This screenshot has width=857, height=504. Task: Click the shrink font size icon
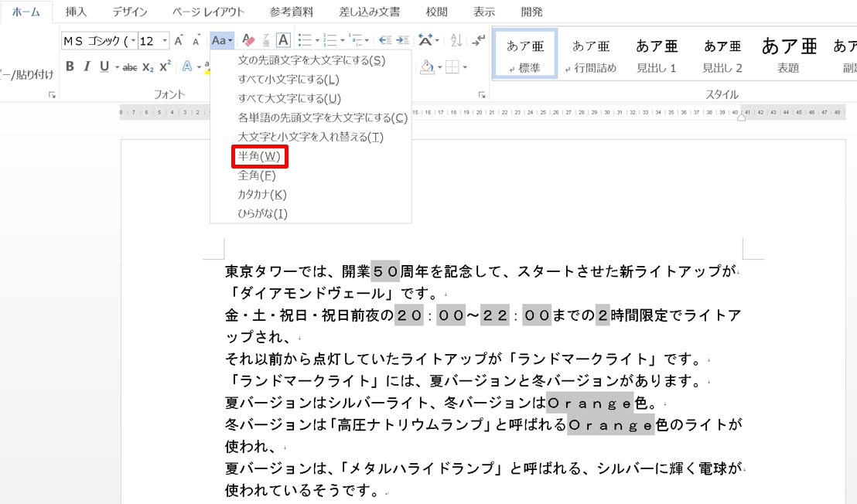coord(196,41)
